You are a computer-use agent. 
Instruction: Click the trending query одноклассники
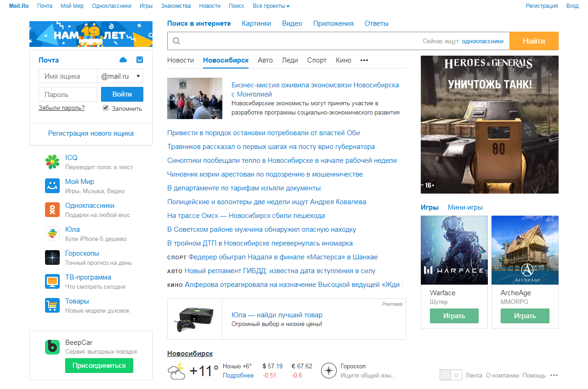[483, 41]
